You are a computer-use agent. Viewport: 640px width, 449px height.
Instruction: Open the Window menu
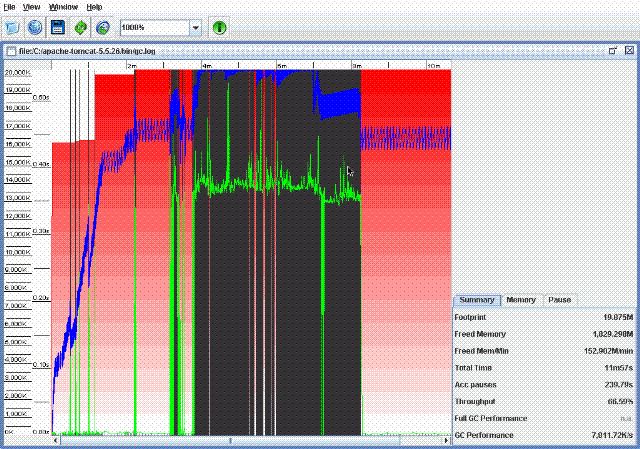pyautogui.click(x=63, y=7)
